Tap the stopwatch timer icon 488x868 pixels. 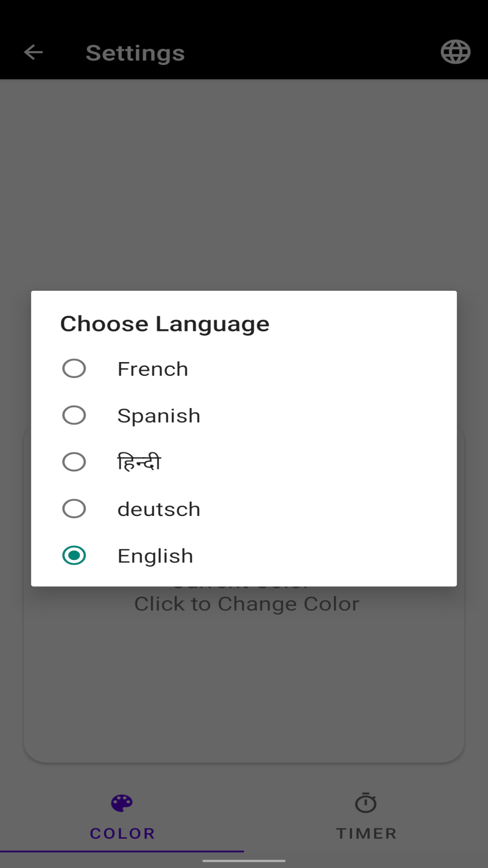[x=366, y=803]
